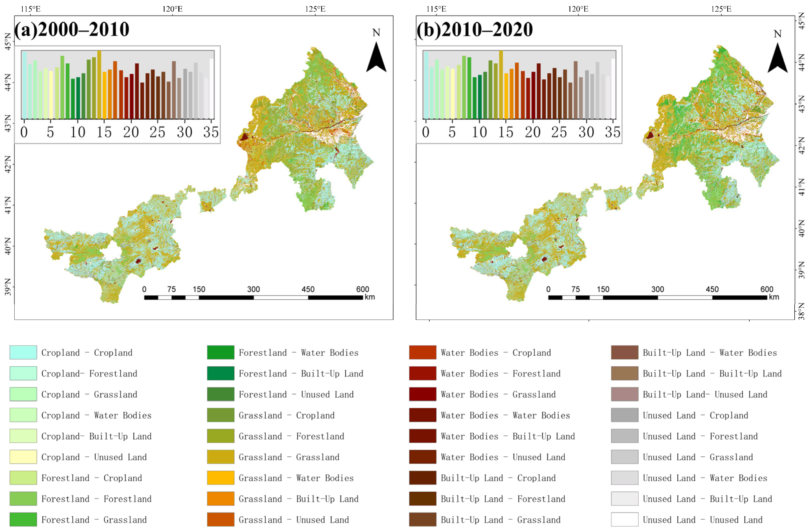Click the Water Bodies – Cropland legend swatch

coord(423,352)
